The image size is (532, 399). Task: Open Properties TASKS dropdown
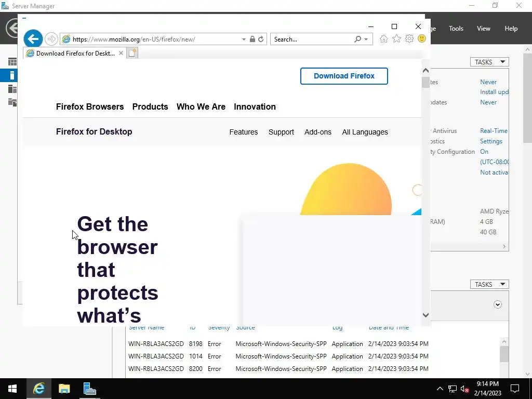[489, 62]
